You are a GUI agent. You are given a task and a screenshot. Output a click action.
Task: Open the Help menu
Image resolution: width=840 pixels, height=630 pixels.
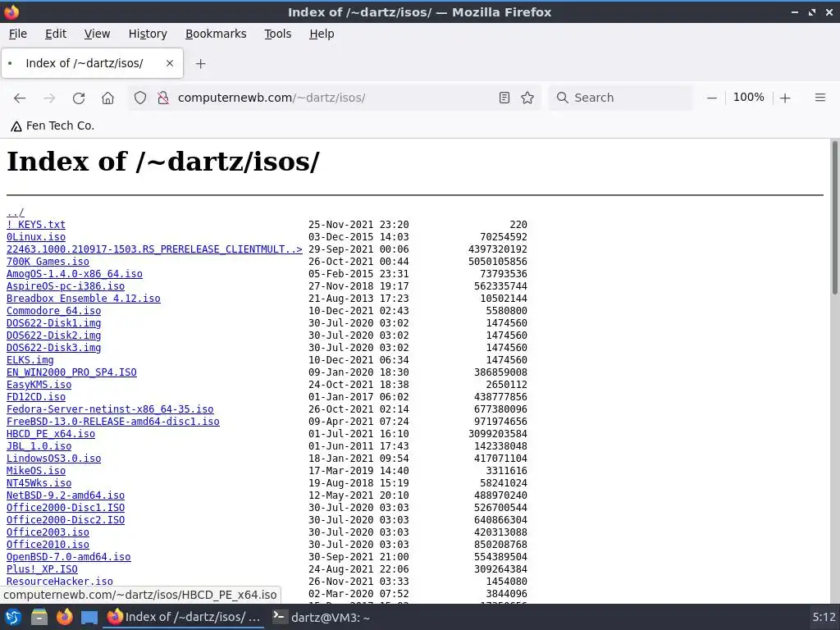pyautogui.click(x=322, y=34)
